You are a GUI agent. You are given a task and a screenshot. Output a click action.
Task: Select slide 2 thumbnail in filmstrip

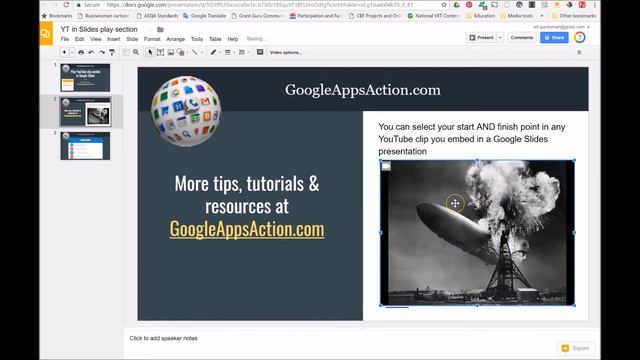pyautogui.click(x=85, y=112)
